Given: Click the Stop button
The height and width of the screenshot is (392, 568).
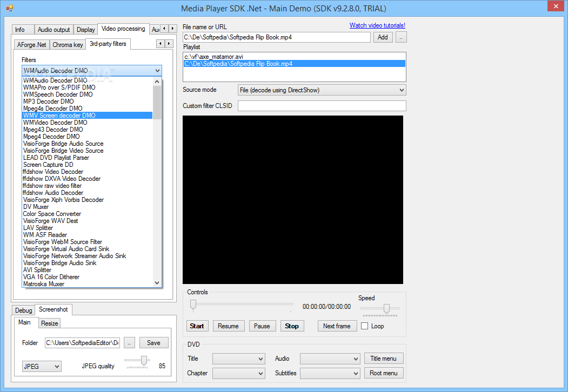Looking at the screenshot, I should click(x=292, y=326).
